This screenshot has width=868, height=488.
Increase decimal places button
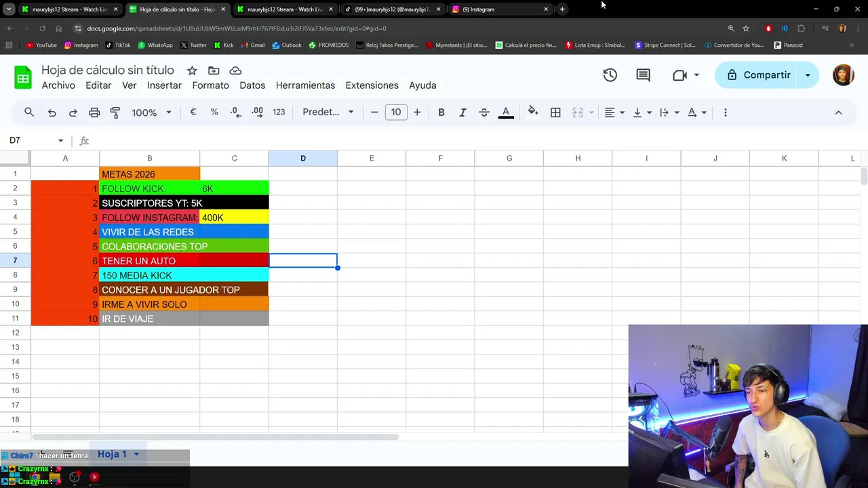[x=257, y=113]
